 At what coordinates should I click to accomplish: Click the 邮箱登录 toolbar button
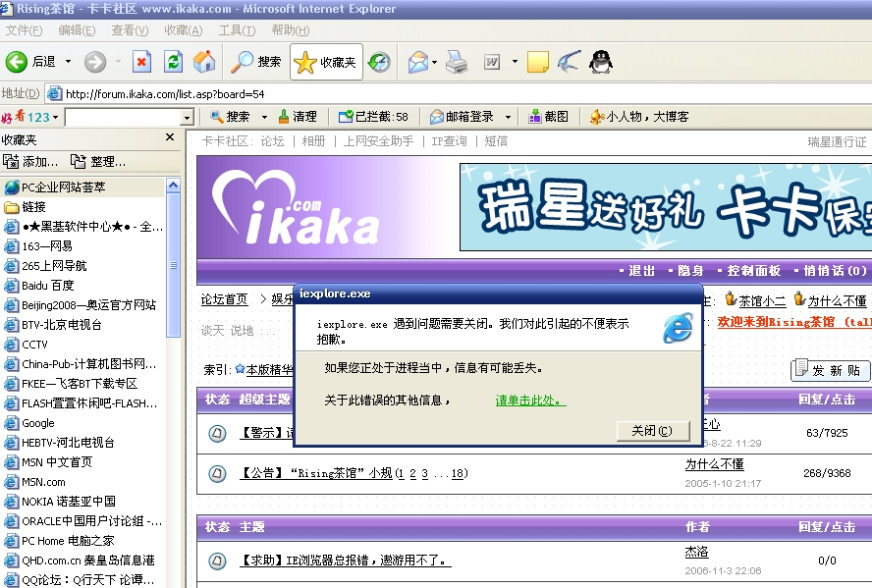(x=463, y=117)
